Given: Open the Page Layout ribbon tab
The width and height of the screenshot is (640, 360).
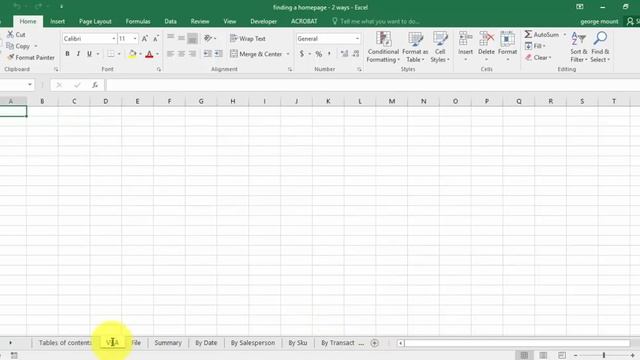Looking at the screenshot, I should (x=95, y=21).
